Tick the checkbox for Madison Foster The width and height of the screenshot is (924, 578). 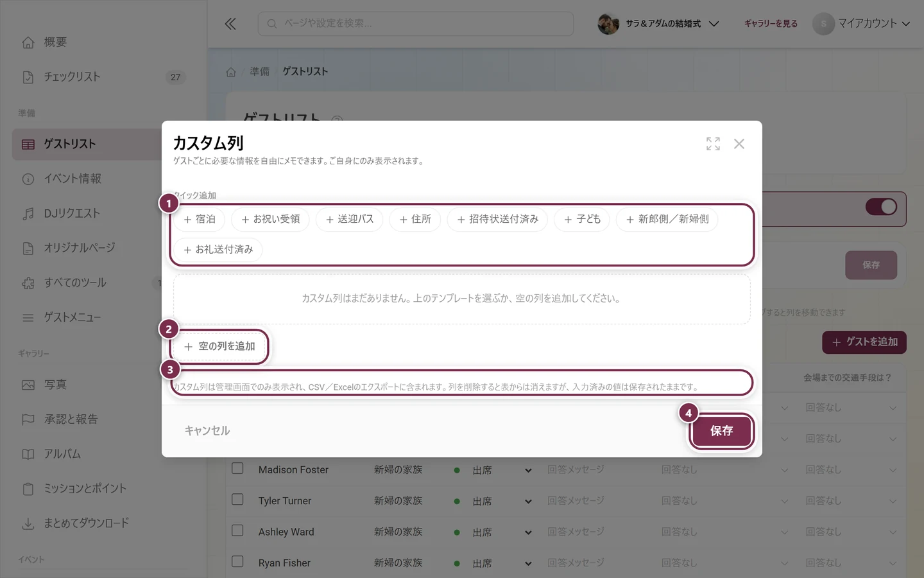pyautogui.click(x=237, y=468)
